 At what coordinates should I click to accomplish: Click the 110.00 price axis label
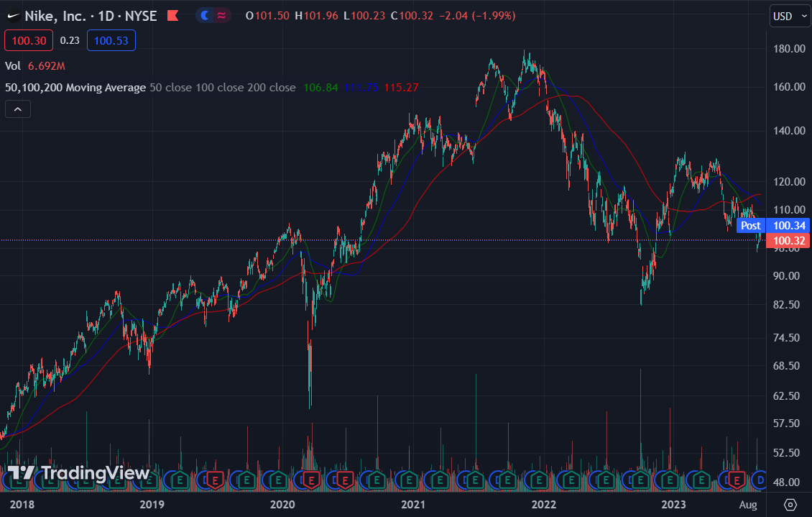[x=789, y=210]
